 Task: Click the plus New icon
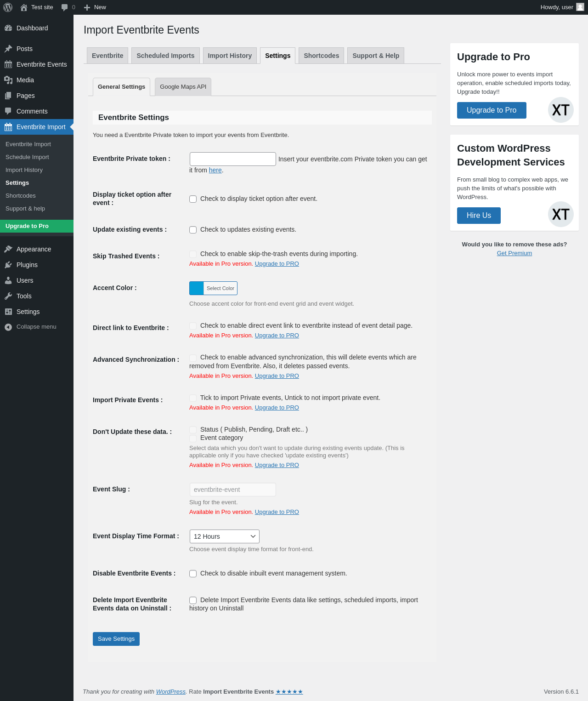87,7
